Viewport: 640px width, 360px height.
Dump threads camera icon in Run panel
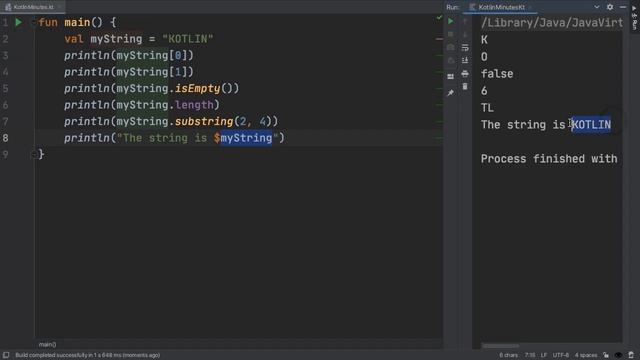coord(451,47)
